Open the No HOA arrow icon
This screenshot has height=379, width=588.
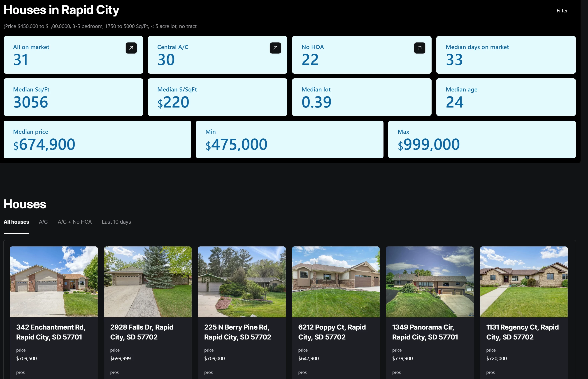click(x=420, y=48)
